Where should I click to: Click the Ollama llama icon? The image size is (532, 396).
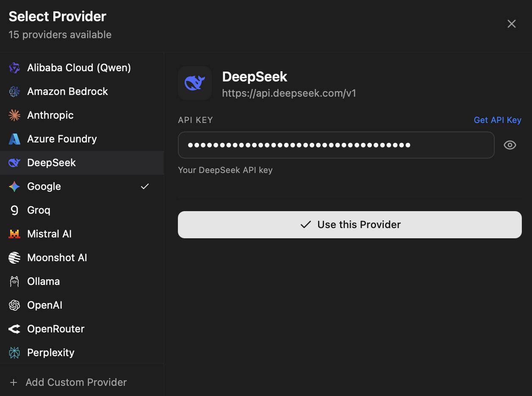point(14,282)
